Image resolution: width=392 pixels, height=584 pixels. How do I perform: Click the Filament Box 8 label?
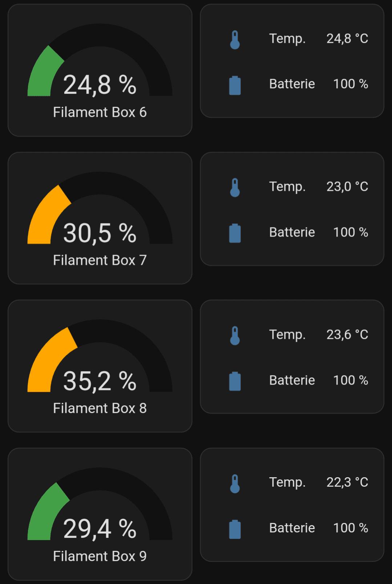point(100,408)
